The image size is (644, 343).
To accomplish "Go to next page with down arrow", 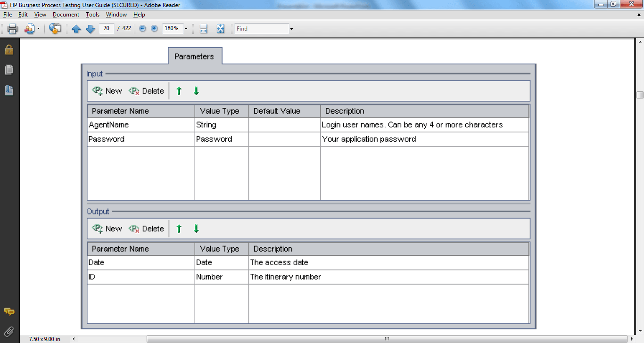I will [91, 29].
